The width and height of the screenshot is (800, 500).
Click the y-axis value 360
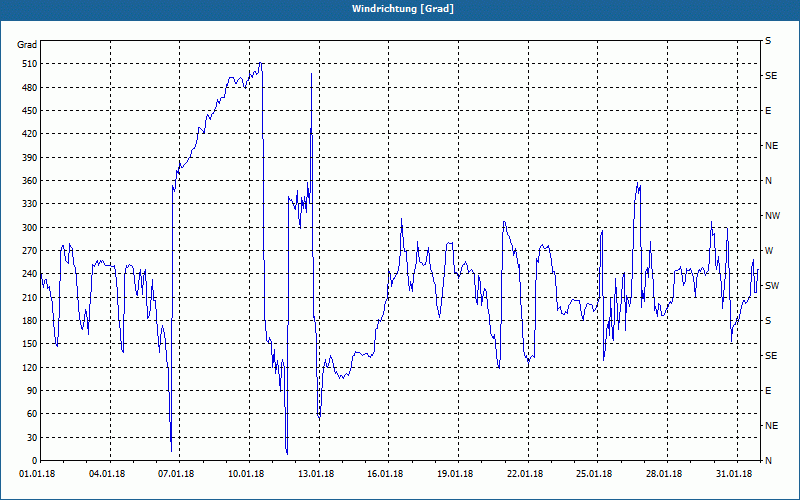tap(31, 181)
